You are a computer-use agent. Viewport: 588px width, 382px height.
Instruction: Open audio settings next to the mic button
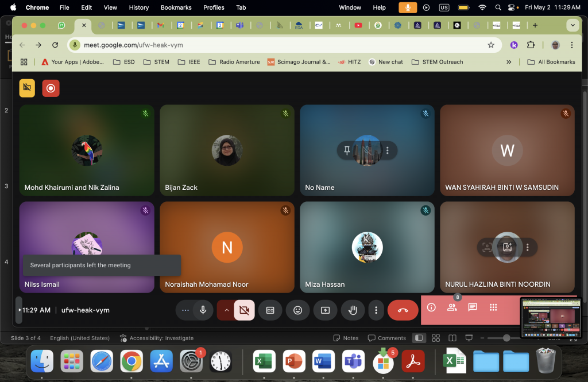click(185, 310)
